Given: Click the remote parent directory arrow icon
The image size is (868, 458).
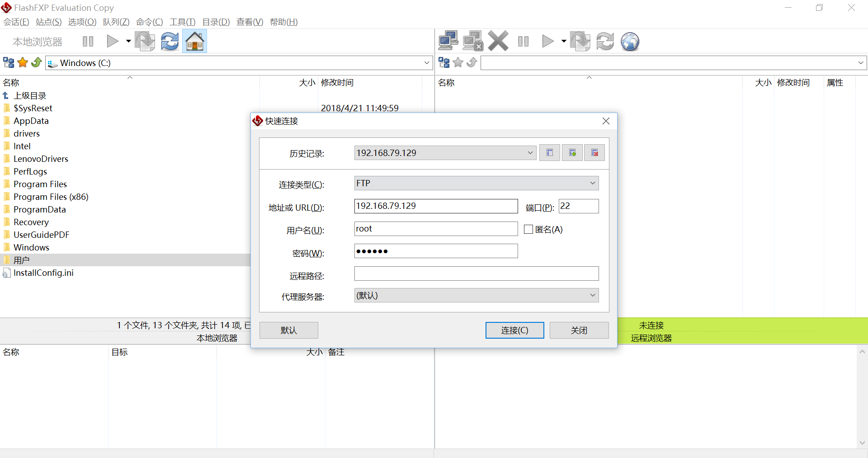Looking at the screenshot, I should click(472, 62).
